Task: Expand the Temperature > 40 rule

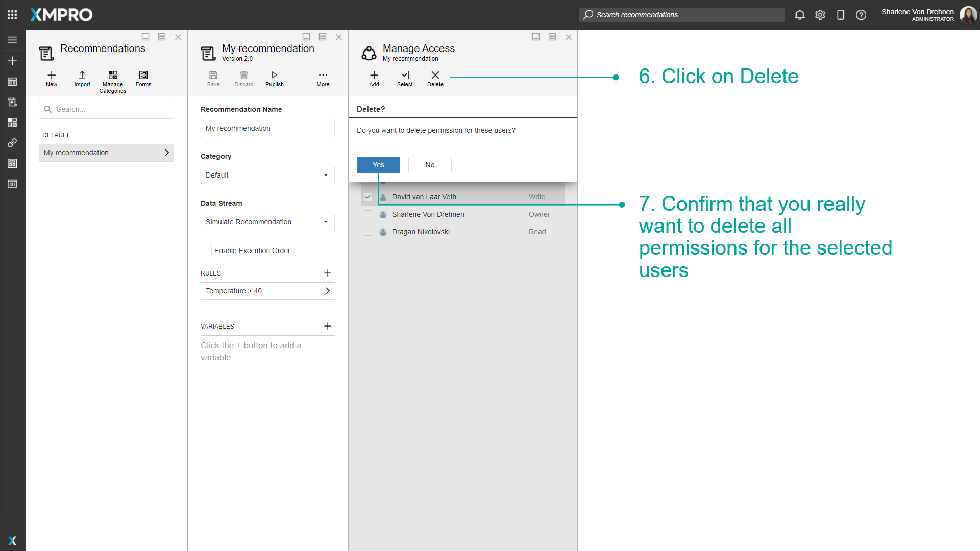Action: click(327, 291)
